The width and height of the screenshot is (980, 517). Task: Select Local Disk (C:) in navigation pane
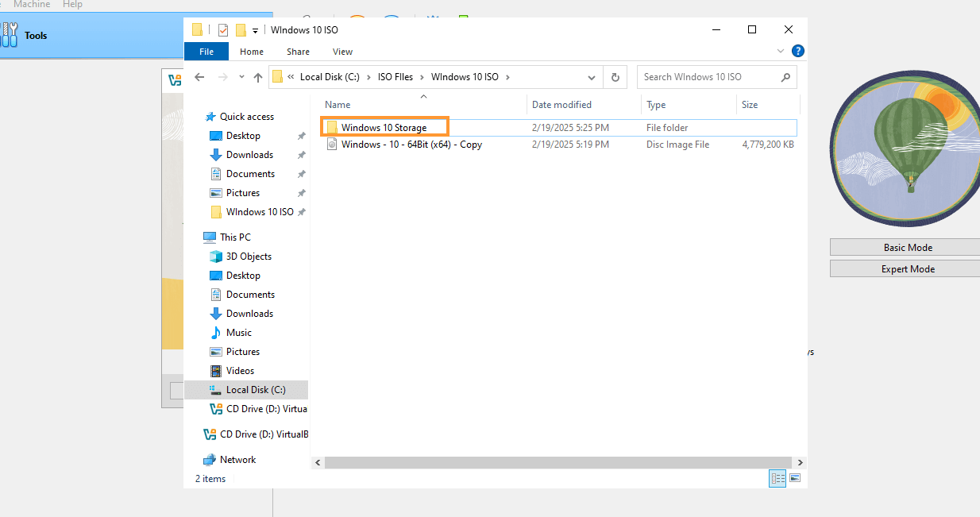coord(256,390)
